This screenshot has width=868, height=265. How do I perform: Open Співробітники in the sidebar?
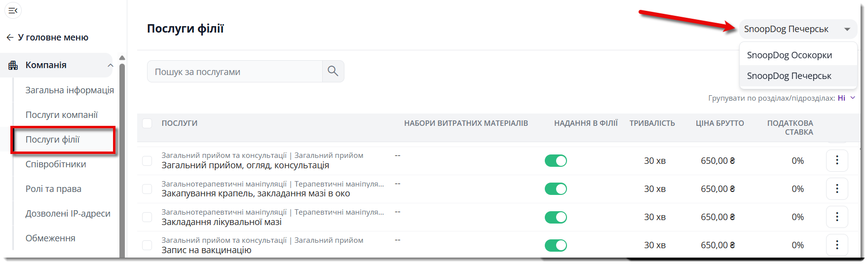point(56,164)
